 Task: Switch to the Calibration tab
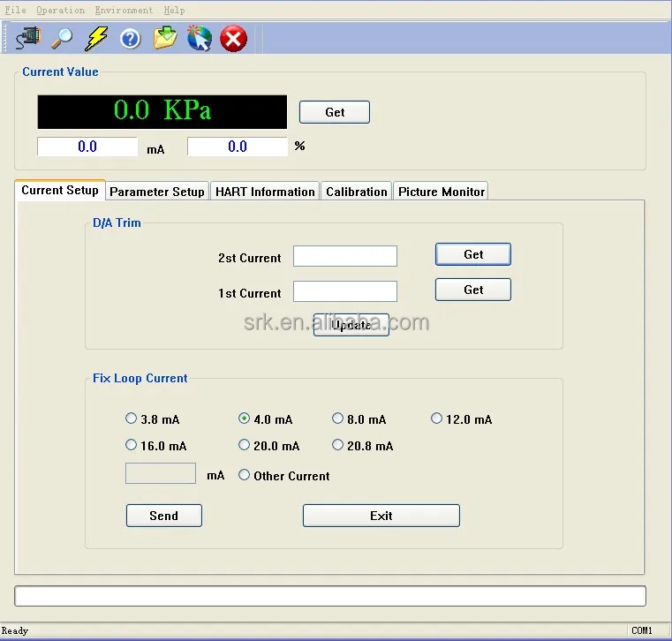pos(356,192)
